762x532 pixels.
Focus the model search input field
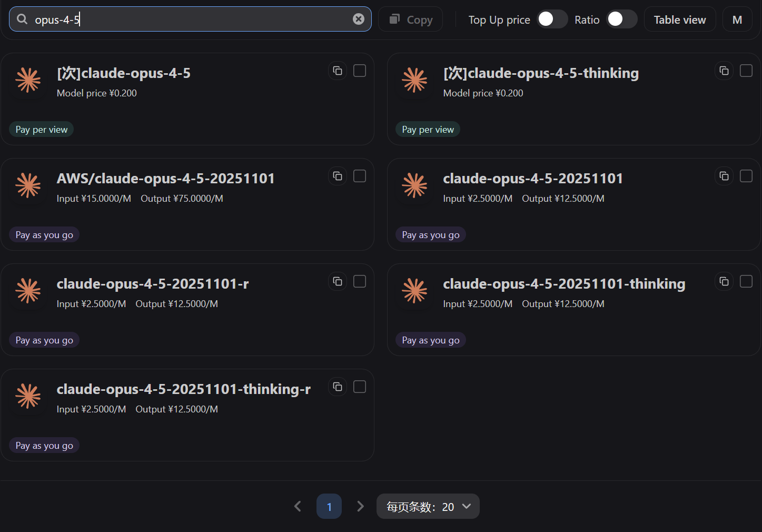(190, 19)
